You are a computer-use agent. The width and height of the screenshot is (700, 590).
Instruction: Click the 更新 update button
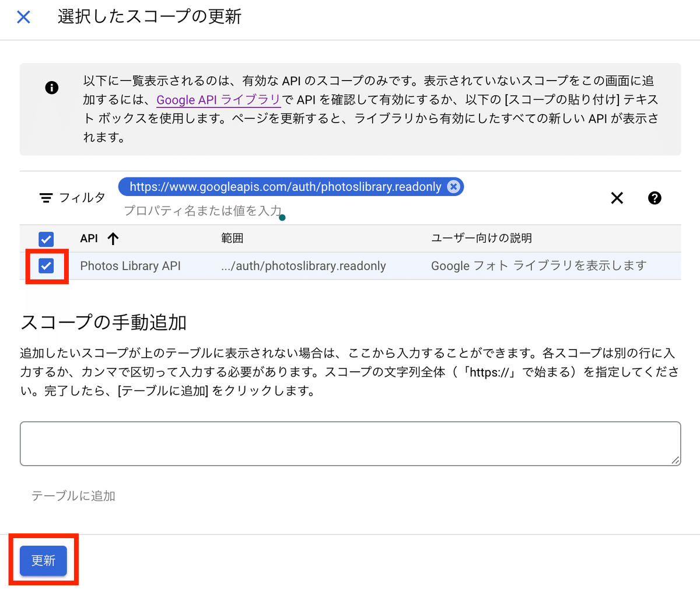[x=43, y=561]
